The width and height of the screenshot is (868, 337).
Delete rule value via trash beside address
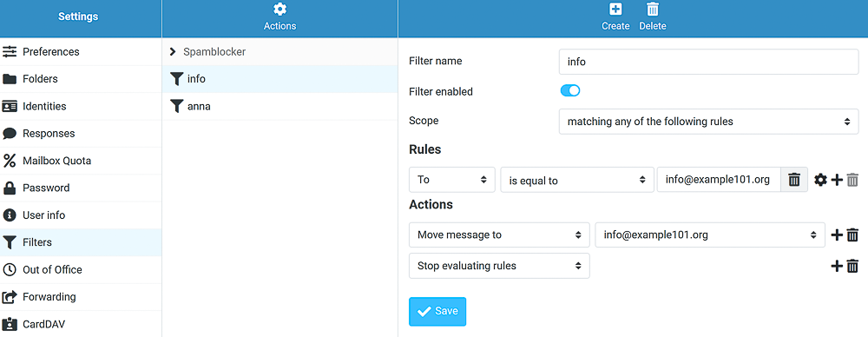[x=794, y=180]
